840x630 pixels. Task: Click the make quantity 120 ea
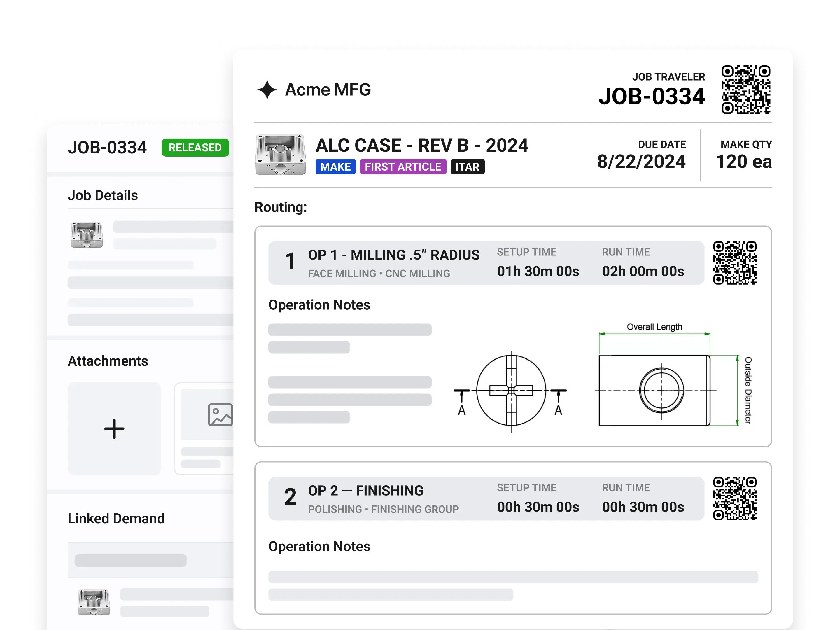pos(743,161)
